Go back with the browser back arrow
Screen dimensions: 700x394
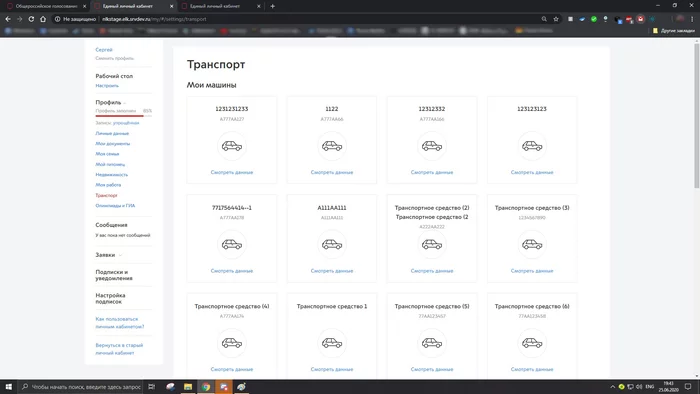(x=8, y=19)
